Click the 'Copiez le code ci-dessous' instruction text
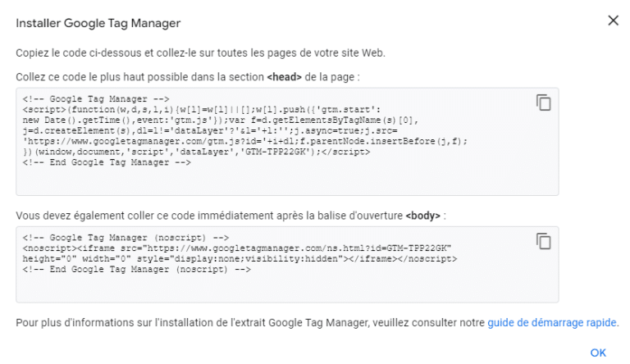Viewport: 630px width, 364px height. coord(200,52)
